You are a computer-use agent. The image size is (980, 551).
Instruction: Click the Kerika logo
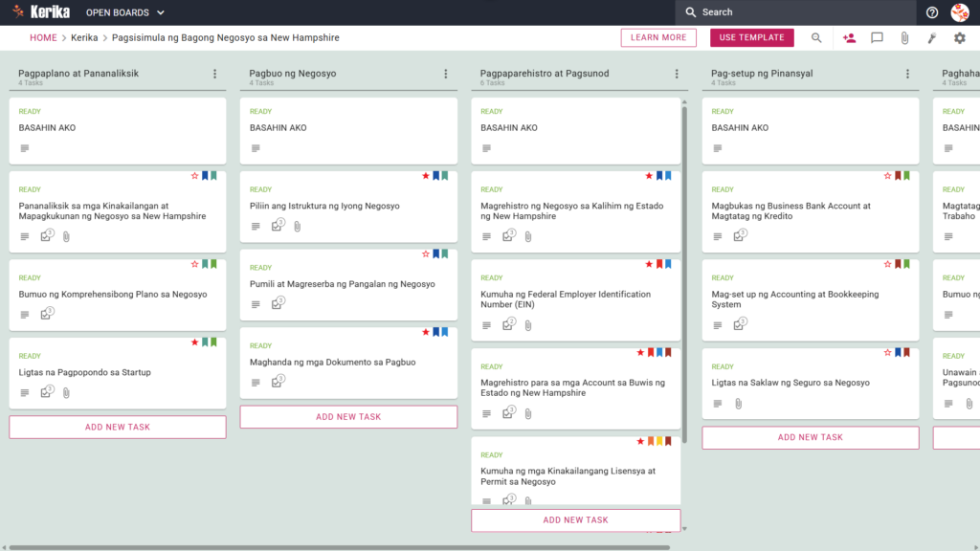[x=41, y=11]
